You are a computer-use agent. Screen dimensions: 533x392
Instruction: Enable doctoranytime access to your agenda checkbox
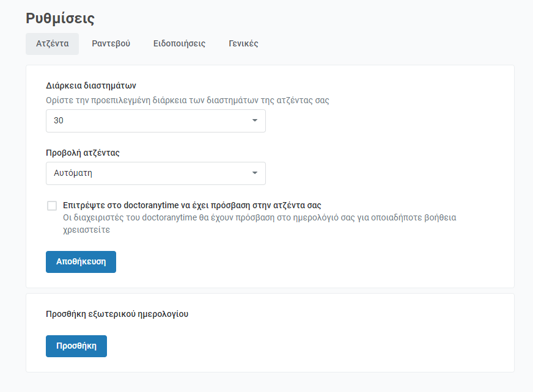[x=52, y=206]
